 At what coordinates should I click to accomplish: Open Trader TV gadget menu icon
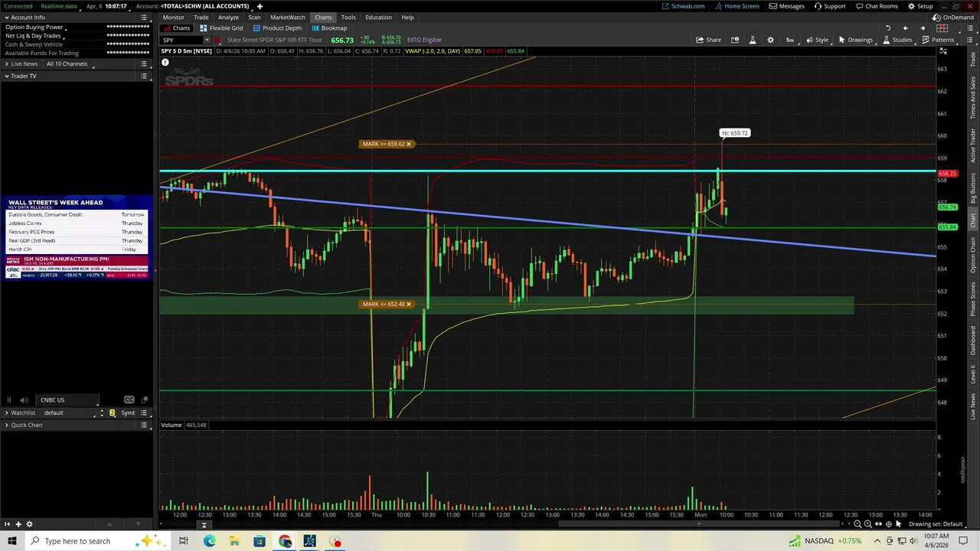tap(144, 76)
